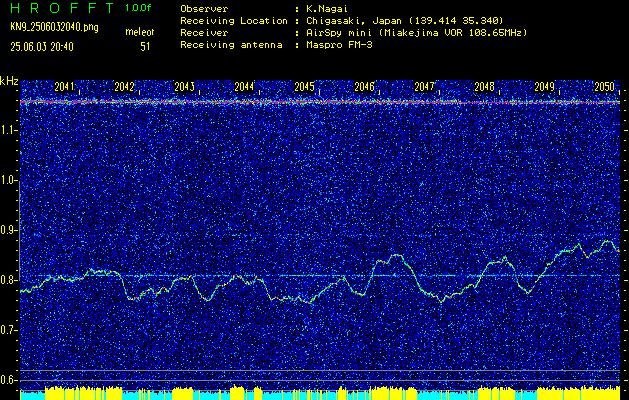The height and width of the screenshot is (400, 629).
Task: Click the 0.6 frequency axis label
Action: click(9, 380)
